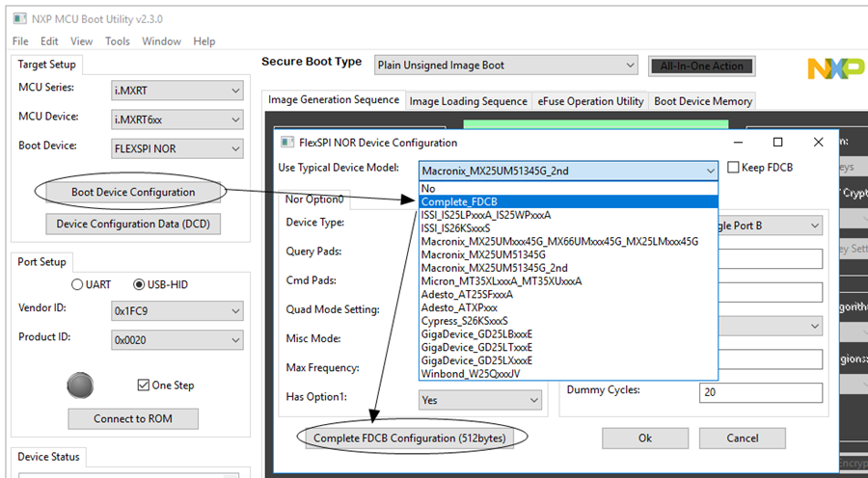Select ISSI_IS25LPxxxA_IS25WPxxxA in the list

tap(568, 215)
